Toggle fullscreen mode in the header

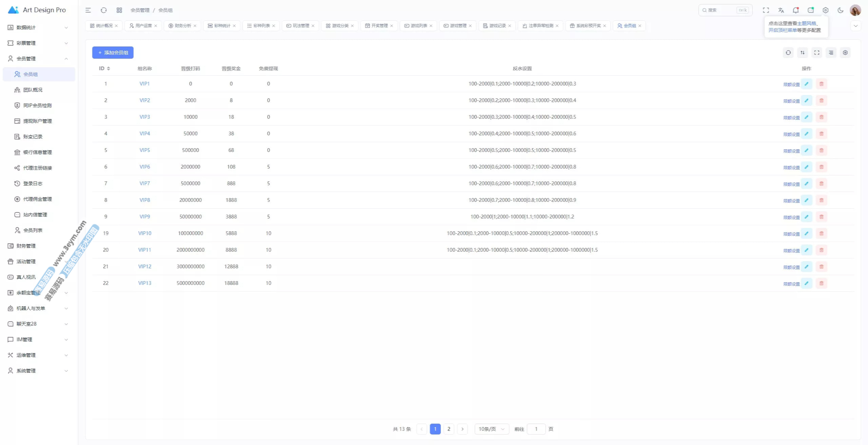click(766, 10)
